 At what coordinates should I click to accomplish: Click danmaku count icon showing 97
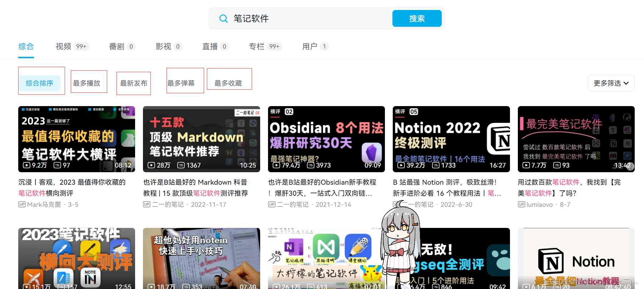point(57,165)
